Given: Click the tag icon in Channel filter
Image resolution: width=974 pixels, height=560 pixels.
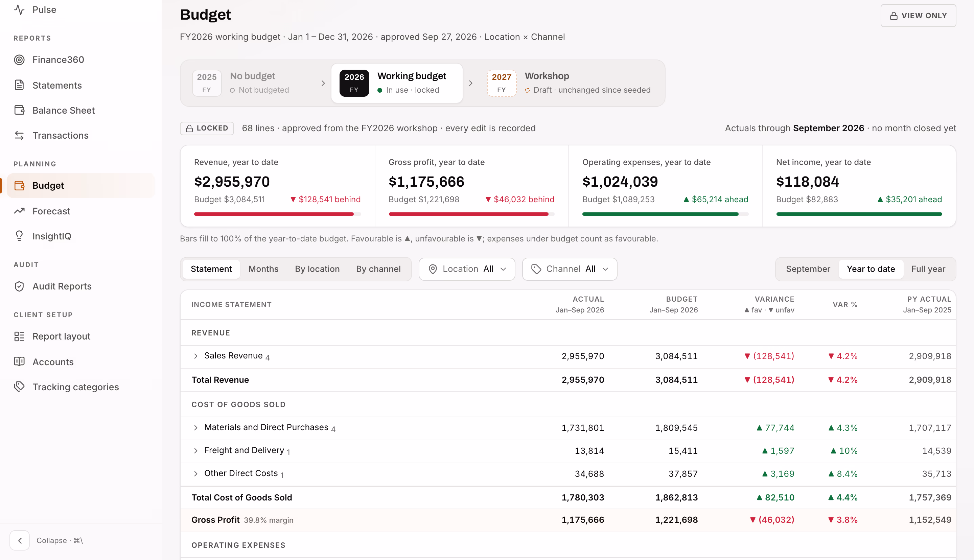Looking at the screenshot, I should click(x=536, y=269).
